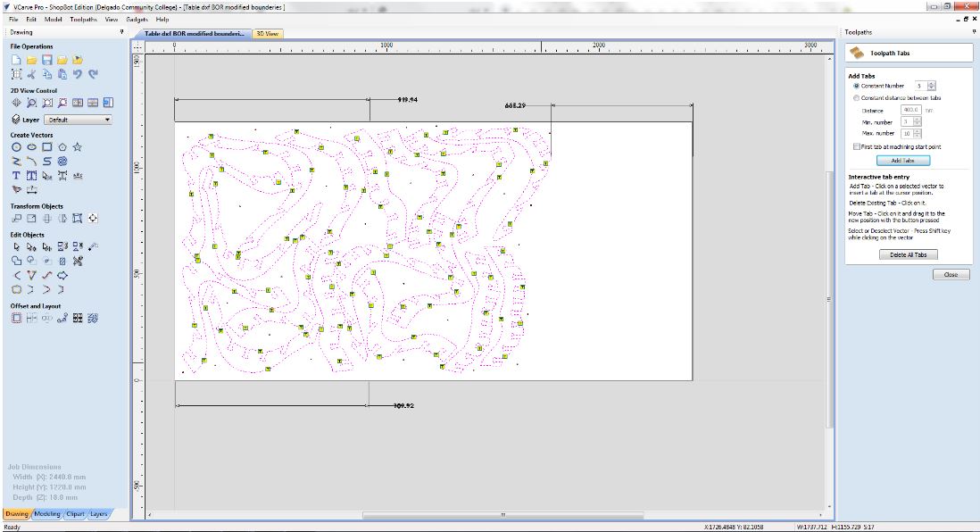
Task: Click the 668.29 dimension label
Action: coord(515,105)
